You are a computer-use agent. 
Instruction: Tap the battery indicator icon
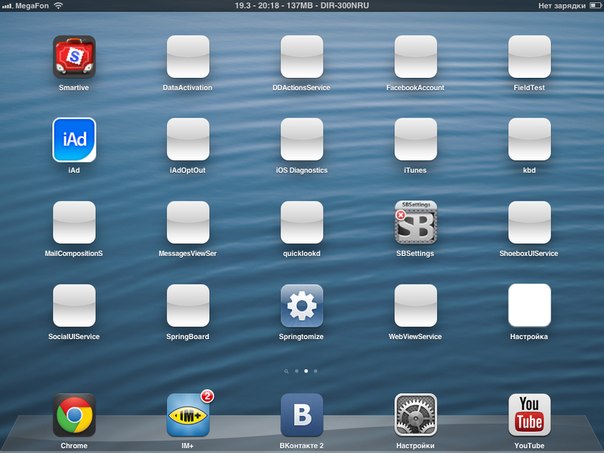click(595, 5)
